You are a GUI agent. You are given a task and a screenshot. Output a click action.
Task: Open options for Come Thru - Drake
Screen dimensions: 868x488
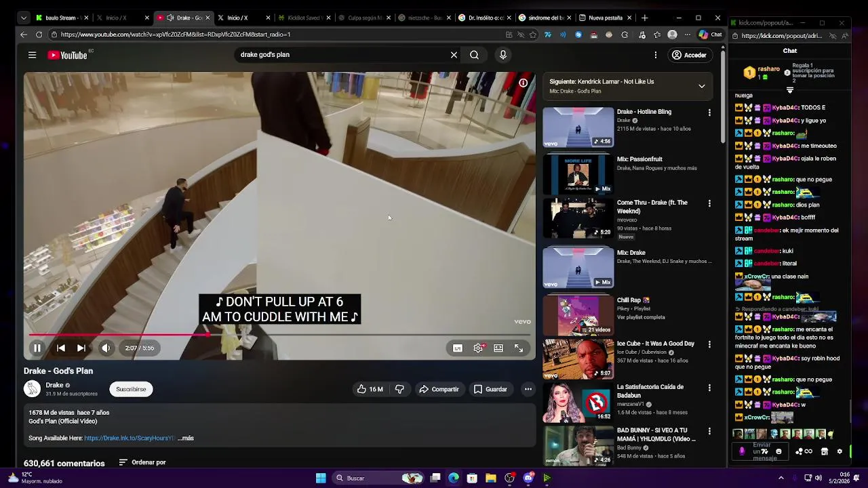point(709,203)
